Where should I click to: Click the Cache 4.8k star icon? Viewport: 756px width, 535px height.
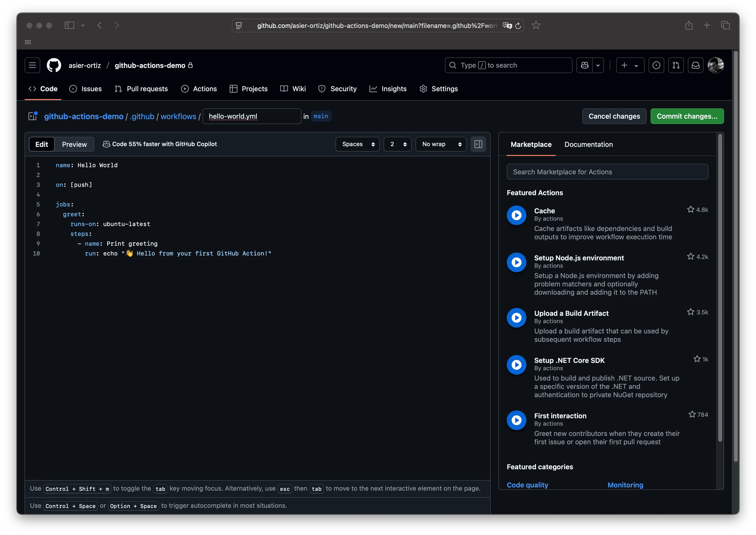pos(691,209)
